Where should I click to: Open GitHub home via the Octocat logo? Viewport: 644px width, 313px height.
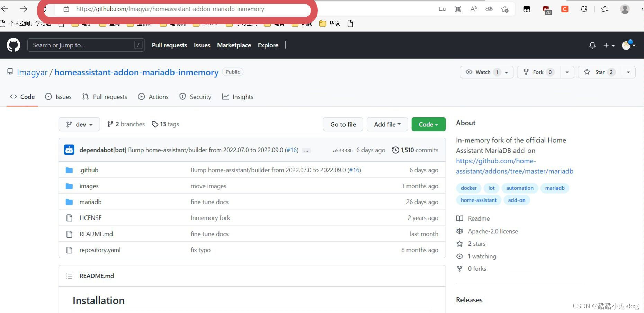[x=14, y=45]
